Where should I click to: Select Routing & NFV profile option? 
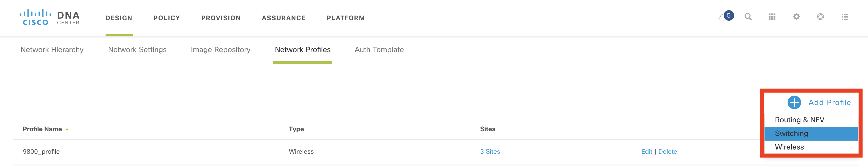tap(799, 120)
